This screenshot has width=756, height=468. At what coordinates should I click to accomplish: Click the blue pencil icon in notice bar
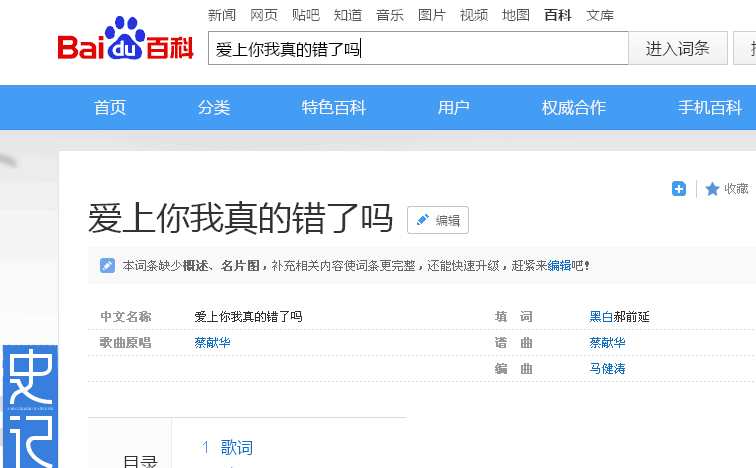click(x=107, y=266)
